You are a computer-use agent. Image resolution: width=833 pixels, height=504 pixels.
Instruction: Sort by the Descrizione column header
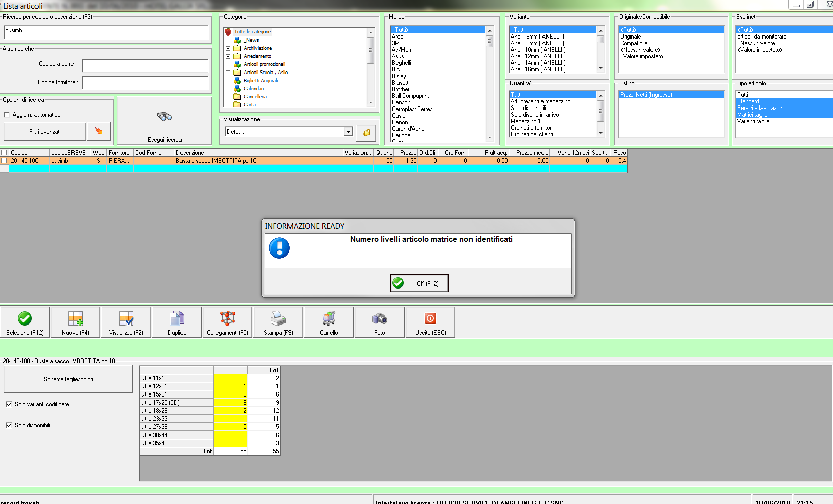pyautogui.click(x=259, y=153)
